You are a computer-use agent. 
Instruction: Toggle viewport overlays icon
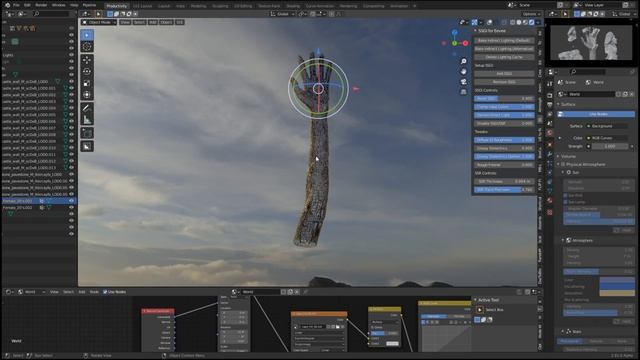point(490,22)
